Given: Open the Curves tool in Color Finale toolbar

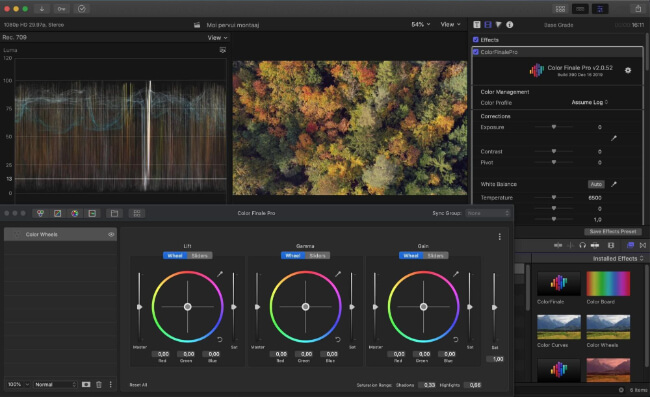Looking at the screenshot, I should [x=58, y=213].
